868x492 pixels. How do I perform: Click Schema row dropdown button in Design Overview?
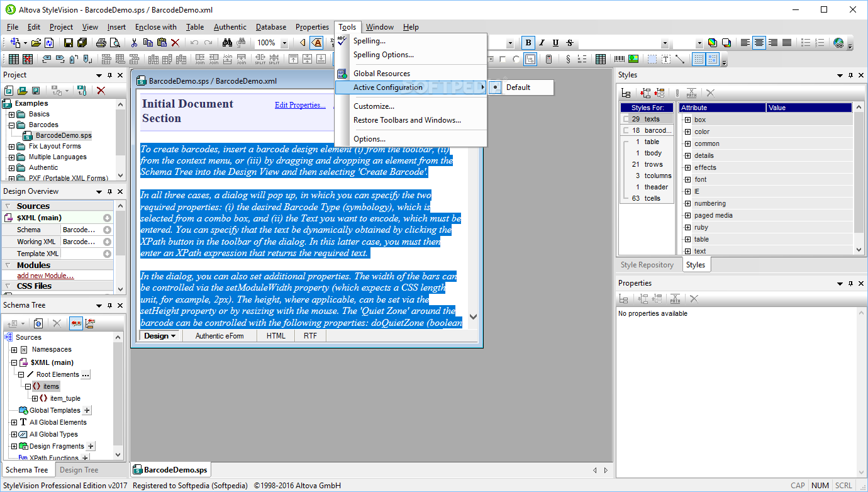click(107, 230)
